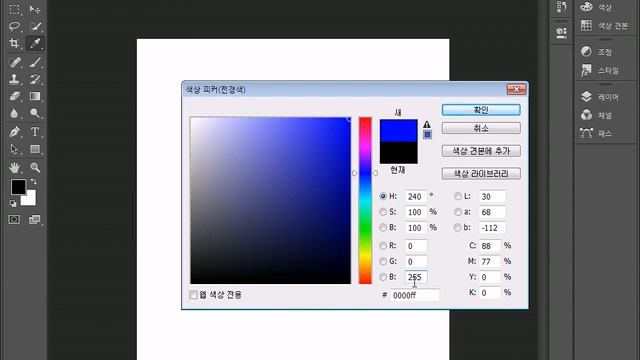Screen dimensions: 640x360
Task: Click the RGB B field showing 255
Action: tap(416, 277)
